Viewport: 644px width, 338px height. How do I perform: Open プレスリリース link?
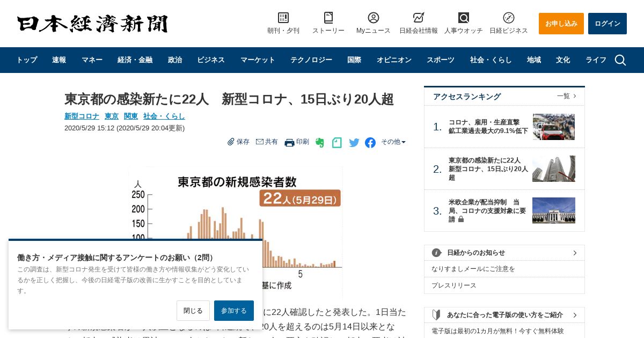(x=454, y=285)
